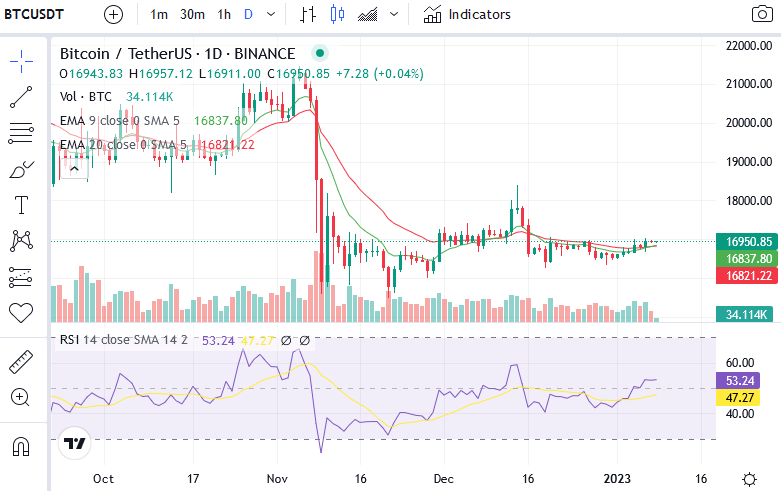The height and width of the screenshot is (491, 781).
Task: Add a symbol to compare with plus icon
Action: point(113,14)
